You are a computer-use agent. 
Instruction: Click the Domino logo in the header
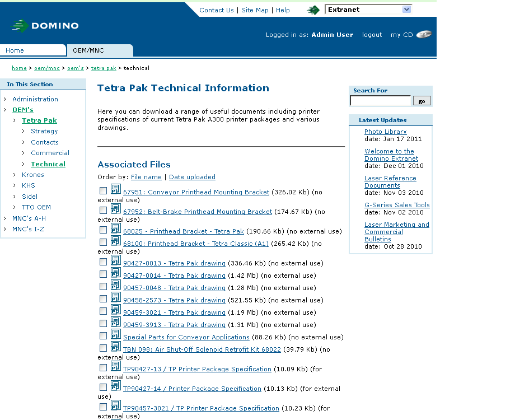[45, 26]
